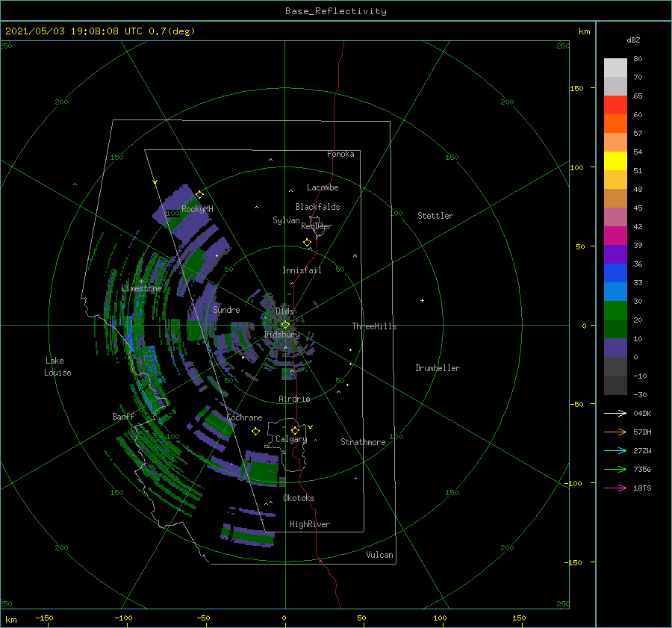Select the bright yellow 51–54 dBZ swatch
Screen dimensions: 672x628
point(615,161)
